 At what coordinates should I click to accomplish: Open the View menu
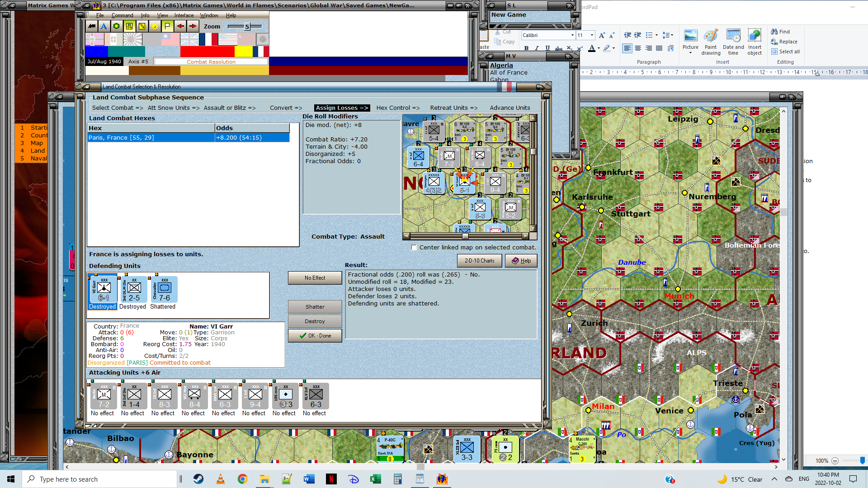point(162,15)
